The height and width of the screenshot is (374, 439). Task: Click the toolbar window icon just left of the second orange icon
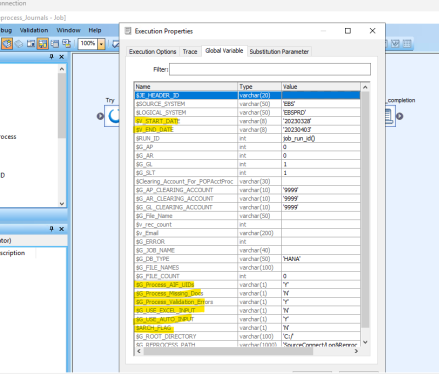(x=31, y=44)
